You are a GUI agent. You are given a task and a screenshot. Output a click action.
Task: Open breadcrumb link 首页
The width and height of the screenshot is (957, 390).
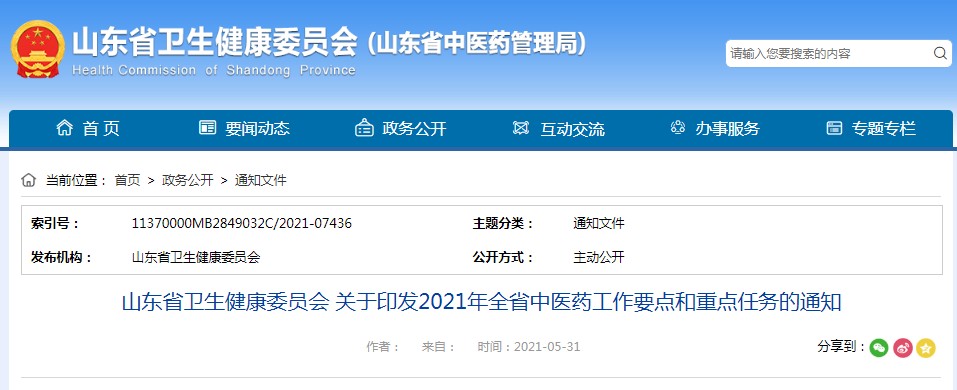[x=128, y=180]
